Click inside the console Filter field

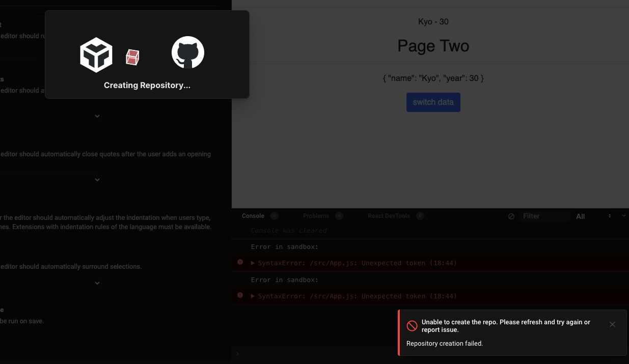(544, 216)
